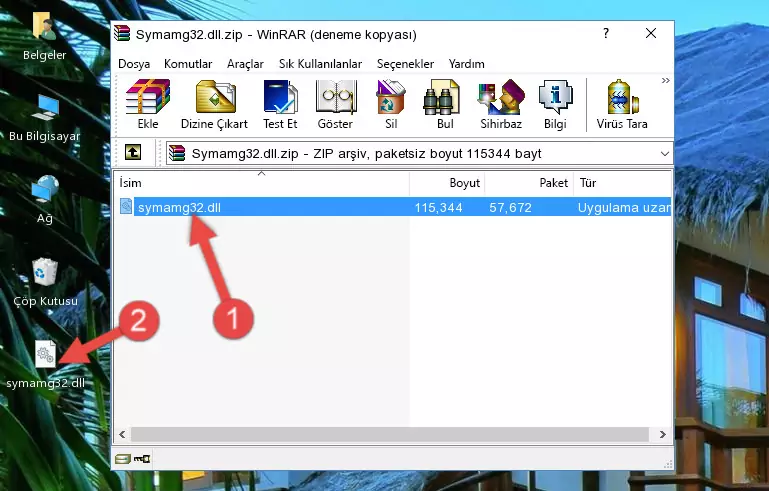769x491 pixels.
Task: Click the 115,344 size value
Action: click(438, 207)
